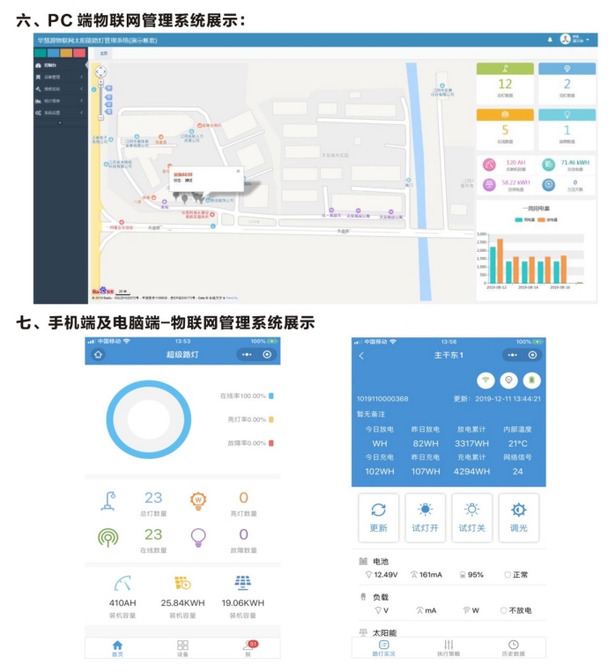Viewport: 616px width, 672px height.
Task: Tap the green signal icon beside 在线数量
Action: point(108,537)
